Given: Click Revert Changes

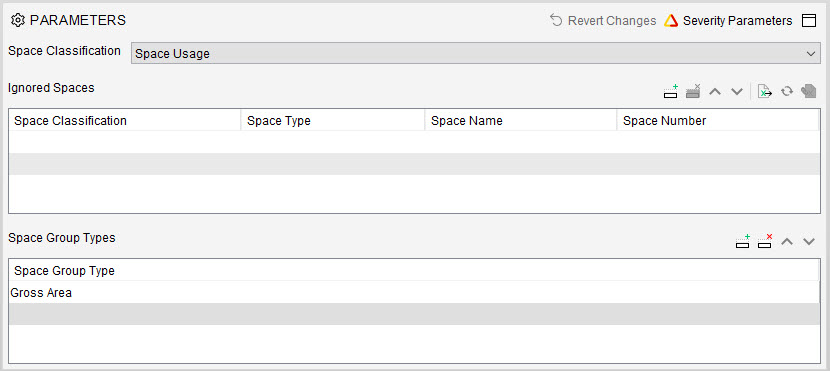Looking at the screenshot, I should 602,21.
